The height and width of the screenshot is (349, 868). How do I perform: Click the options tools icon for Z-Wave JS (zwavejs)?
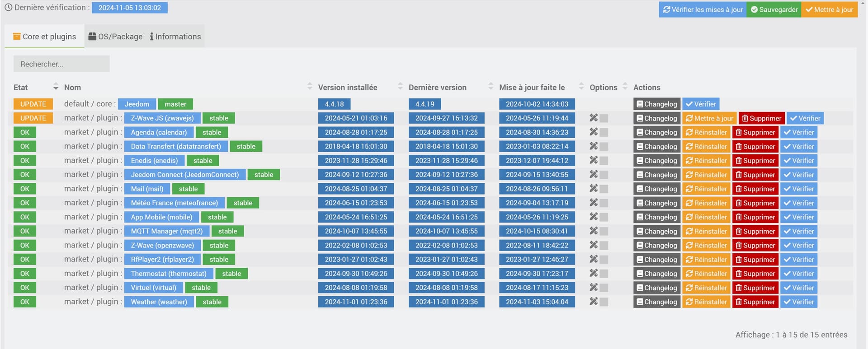(594, 118)
